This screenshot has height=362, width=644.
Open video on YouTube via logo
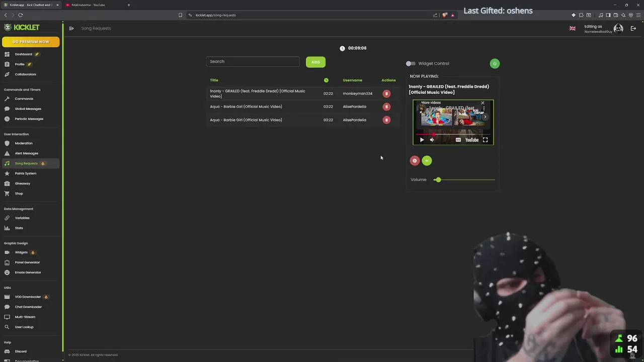472,140
